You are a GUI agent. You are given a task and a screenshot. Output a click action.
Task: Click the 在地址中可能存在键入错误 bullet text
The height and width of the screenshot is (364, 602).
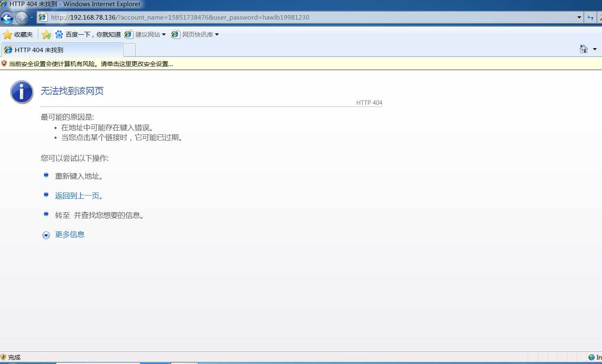108,127
